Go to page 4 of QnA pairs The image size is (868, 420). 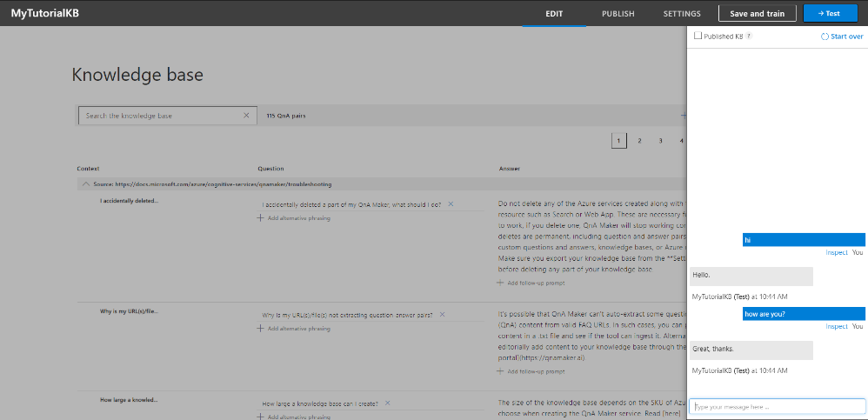tap(682, 141)
